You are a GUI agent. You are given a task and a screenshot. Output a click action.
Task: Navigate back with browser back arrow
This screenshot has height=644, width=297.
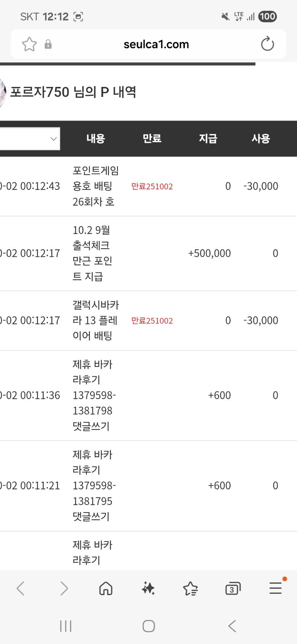(21, 588)
